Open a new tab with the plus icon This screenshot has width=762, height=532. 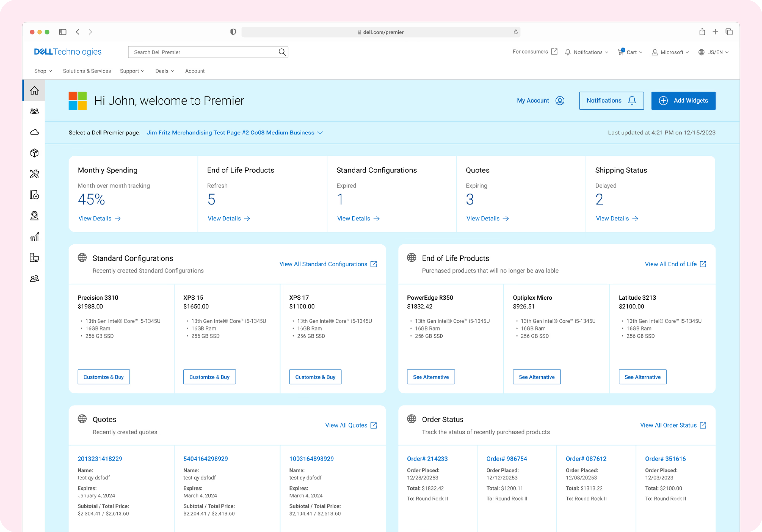click(715, 32)
